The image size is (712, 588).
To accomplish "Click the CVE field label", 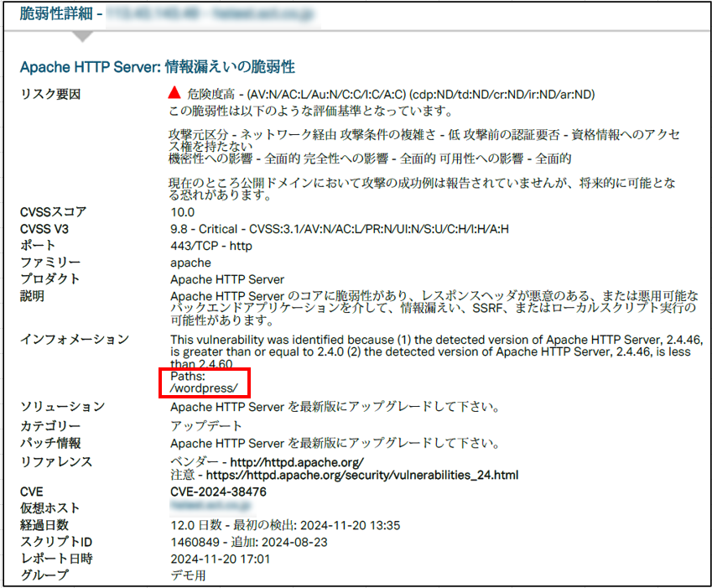I will point(31,492).
